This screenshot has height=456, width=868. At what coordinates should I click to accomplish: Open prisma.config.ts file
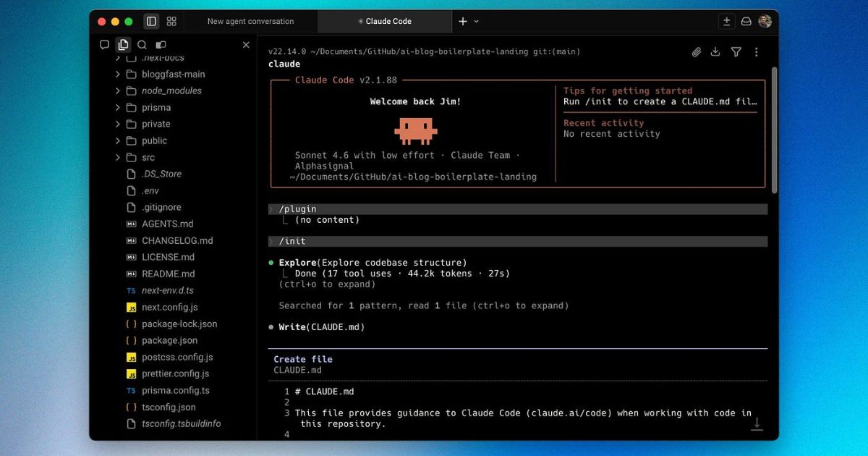tap(176, 391)
